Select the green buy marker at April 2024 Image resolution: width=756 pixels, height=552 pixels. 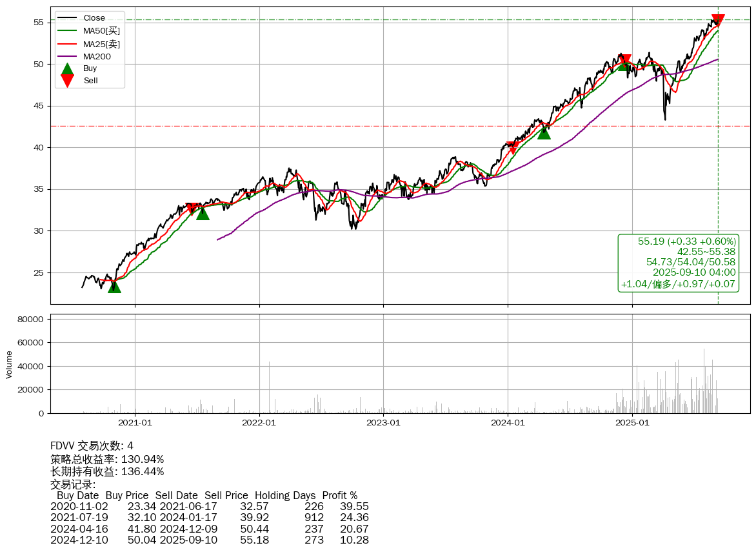coord(544,132)
